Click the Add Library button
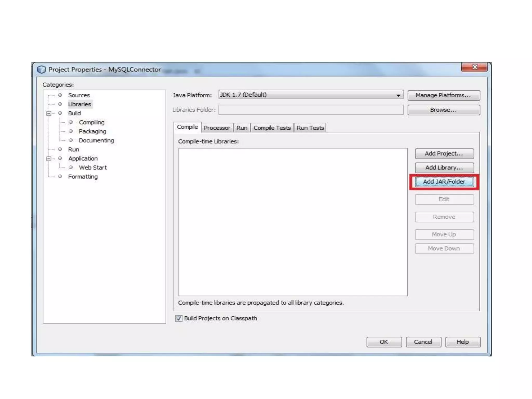 tap(444, 168)
